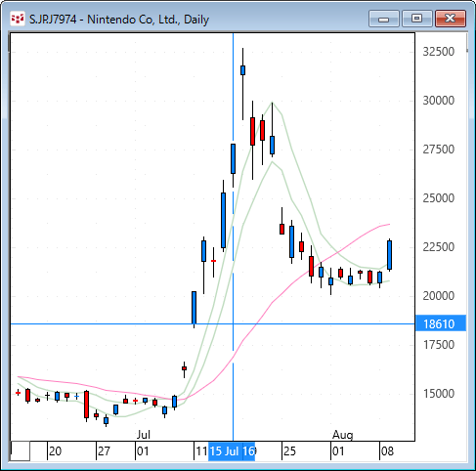476x471 pixels.
Task: Click the 20 date tick label
Action: click(x=55, y=451)
